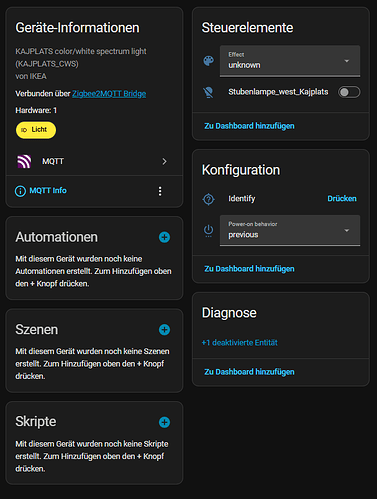Expand the MQTT row chevron arrow
377x499 pixels.
164,162
